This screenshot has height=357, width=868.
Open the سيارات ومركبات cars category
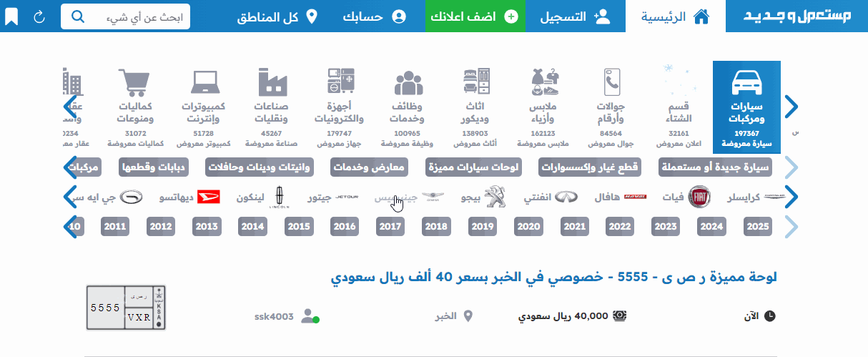(x=746, y=107)
